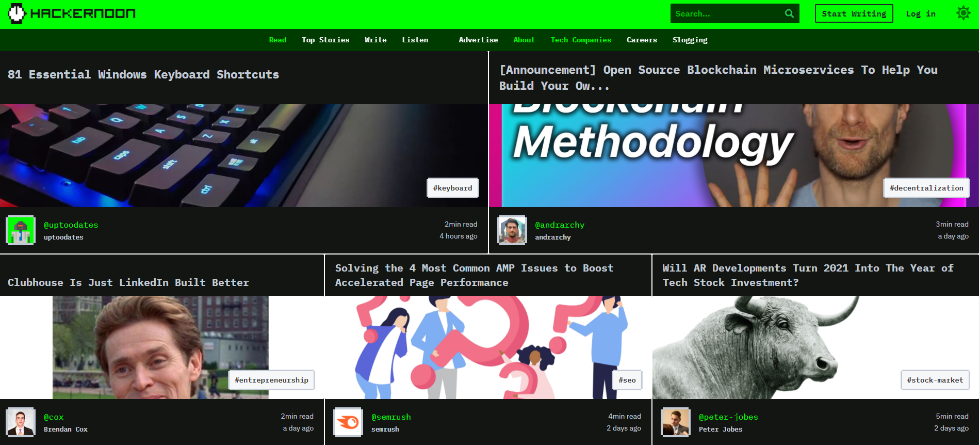Viewport: 980px width, 445px height.
Task: Click the keyboard photo thumbnail
Action: point(244,155)
